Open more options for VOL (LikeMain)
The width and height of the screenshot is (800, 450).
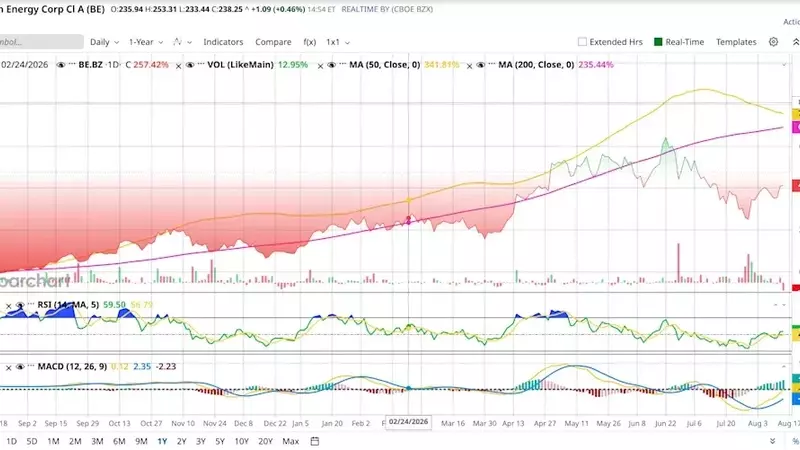201,65
